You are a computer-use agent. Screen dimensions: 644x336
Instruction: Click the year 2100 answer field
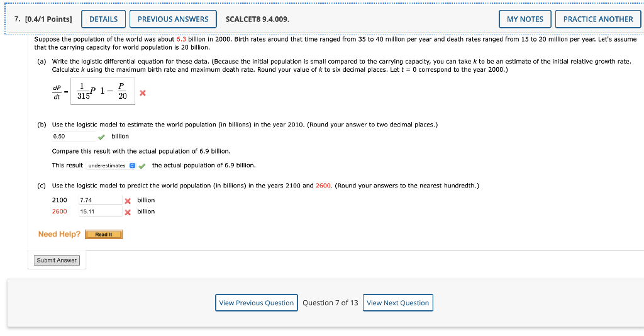[x=101, y=200]
